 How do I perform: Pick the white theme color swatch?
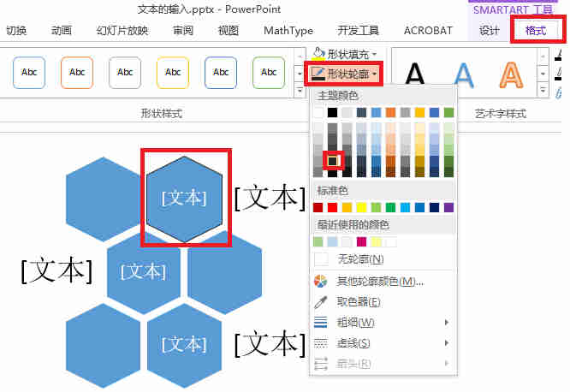[318, 113]
